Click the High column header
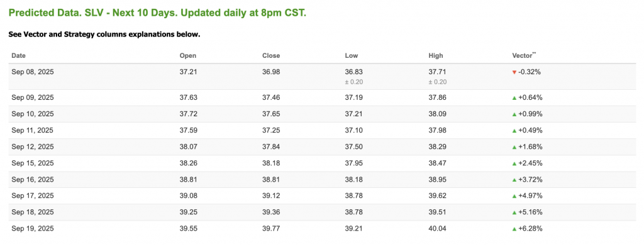Screen dimensions: 644x245 436,56
